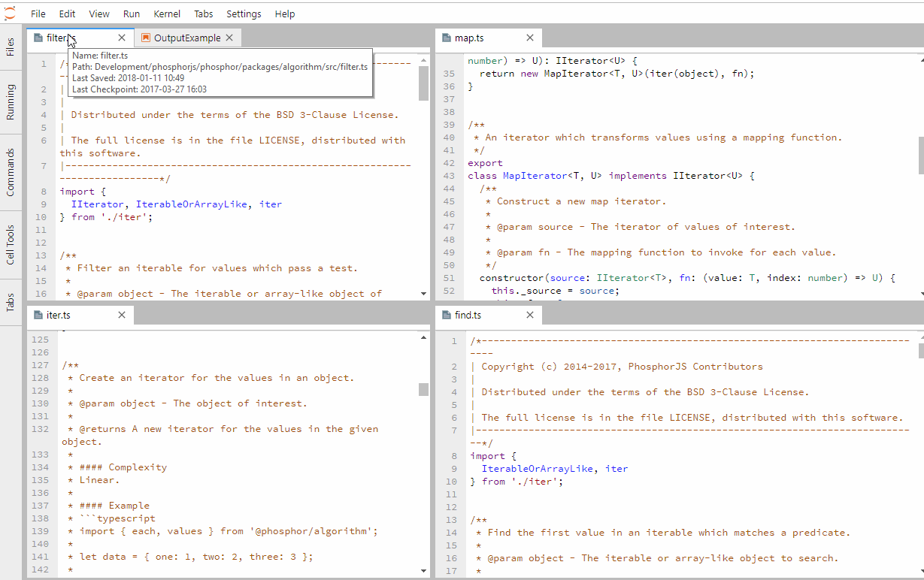Screen dimensions: 924x580
Task: Open the Help menu
Action: (x=285, y=14)
